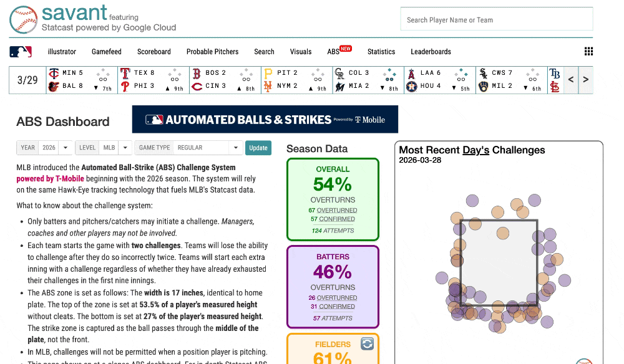Click the Minnesota Twins team logo
This screenshot has height=364, width=624.
coord(54,73)
